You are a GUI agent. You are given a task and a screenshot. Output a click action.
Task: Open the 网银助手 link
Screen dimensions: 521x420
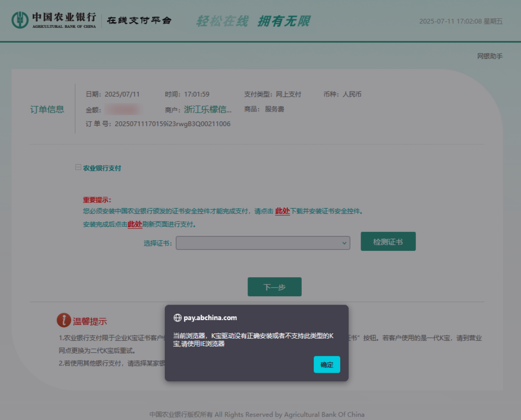(490, 56)
